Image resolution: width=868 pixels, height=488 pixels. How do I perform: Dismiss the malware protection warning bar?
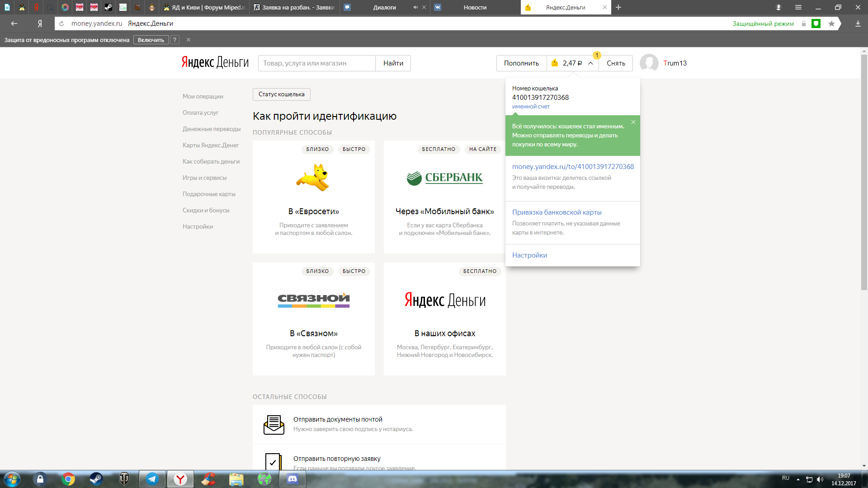click(189, 40)
